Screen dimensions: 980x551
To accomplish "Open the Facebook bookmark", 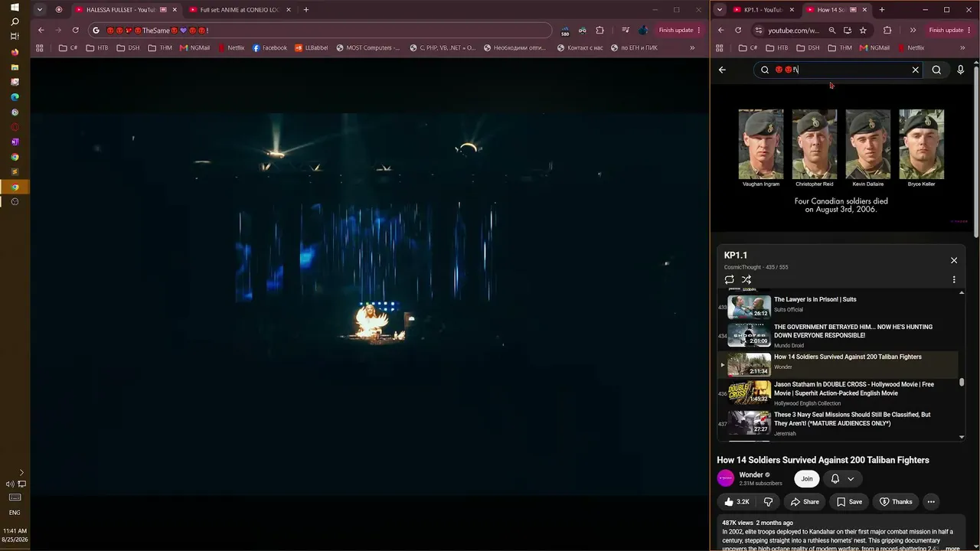I will point(269,48).
